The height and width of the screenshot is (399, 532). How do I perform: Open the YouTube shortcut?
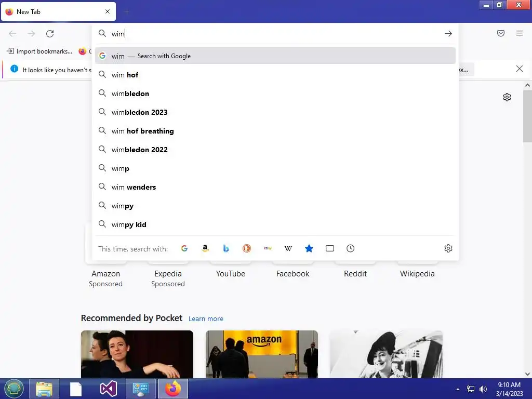tap(230, 273)
